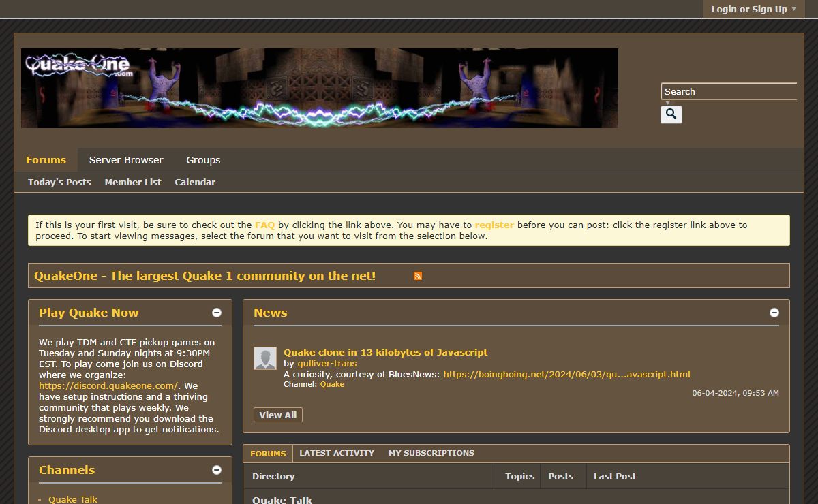Click the Directory column header
This screenshot has width=818, height=504.
coord(273,476)
